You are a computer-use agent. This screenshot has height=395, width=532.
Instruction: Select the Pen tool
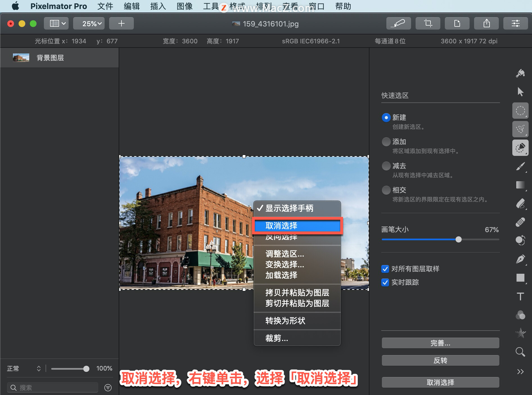[x=520, y=259]
